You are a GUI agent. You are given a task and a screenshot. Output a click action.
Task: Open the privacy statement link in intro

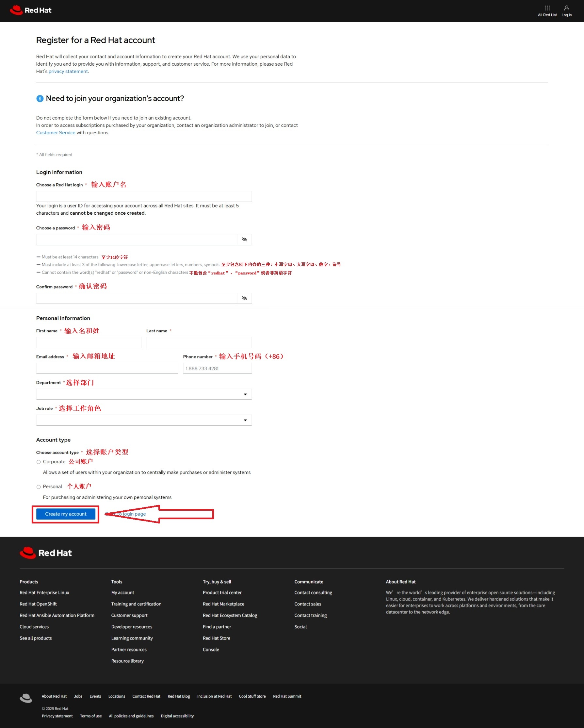[x=68, y=72]
